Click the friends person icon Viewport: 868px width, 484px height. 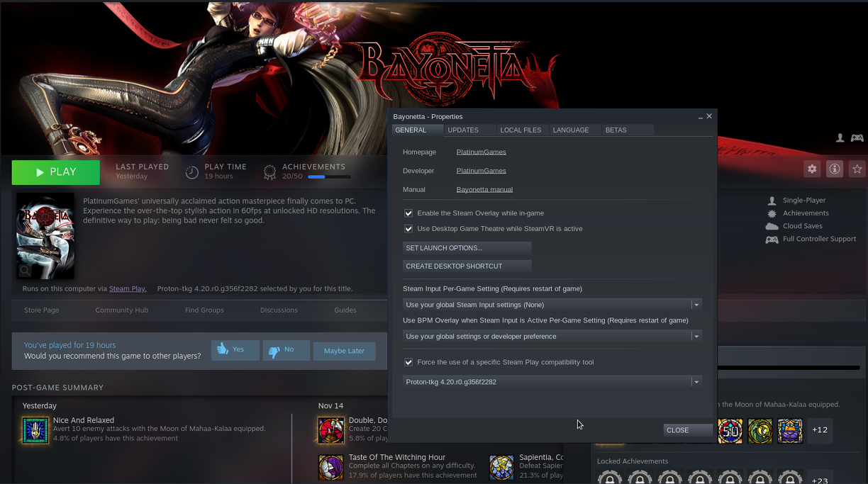[840, 137]
